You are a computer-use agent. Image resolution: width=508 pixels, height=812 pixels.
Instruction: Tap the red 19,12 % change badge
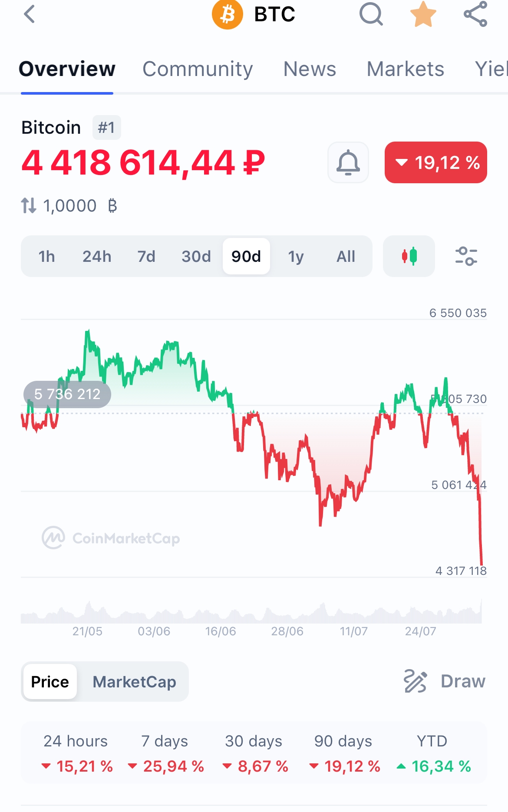435,162
